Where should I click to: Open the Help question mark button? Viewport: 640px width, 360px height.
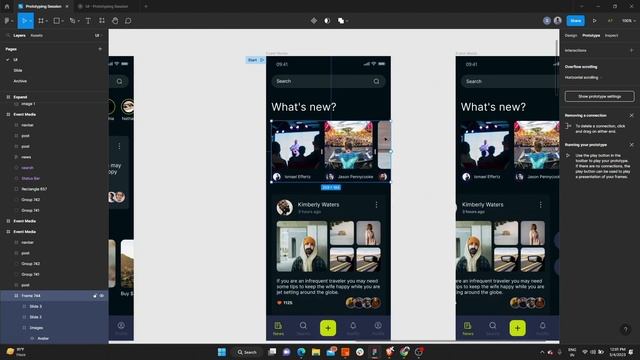pyautogui.click(x=625, y=329)
